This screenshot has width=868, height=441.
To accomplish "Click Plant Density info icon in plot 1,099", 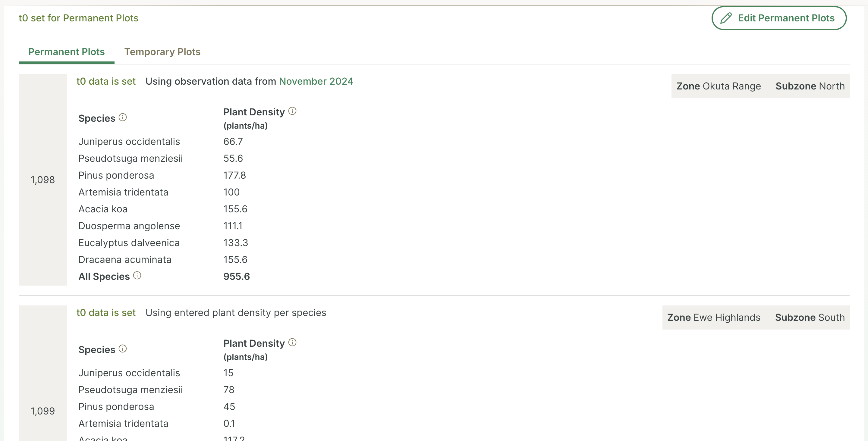I will point(292,342).
